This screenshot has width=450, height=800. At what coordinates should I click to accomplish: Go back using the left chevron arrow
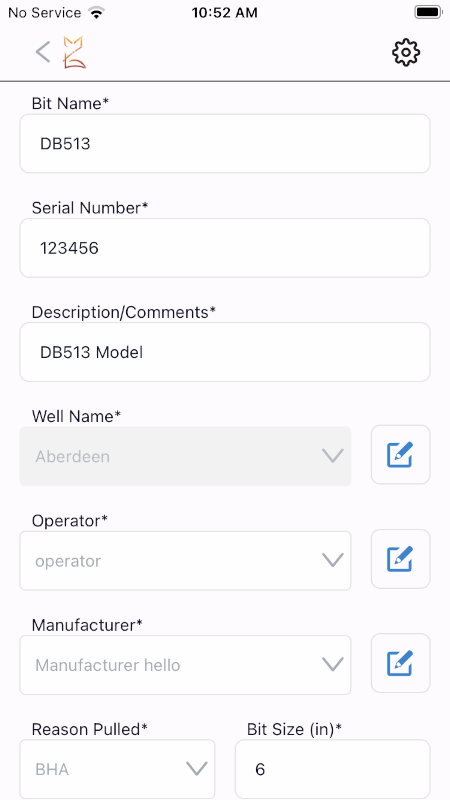coord(43,52)
